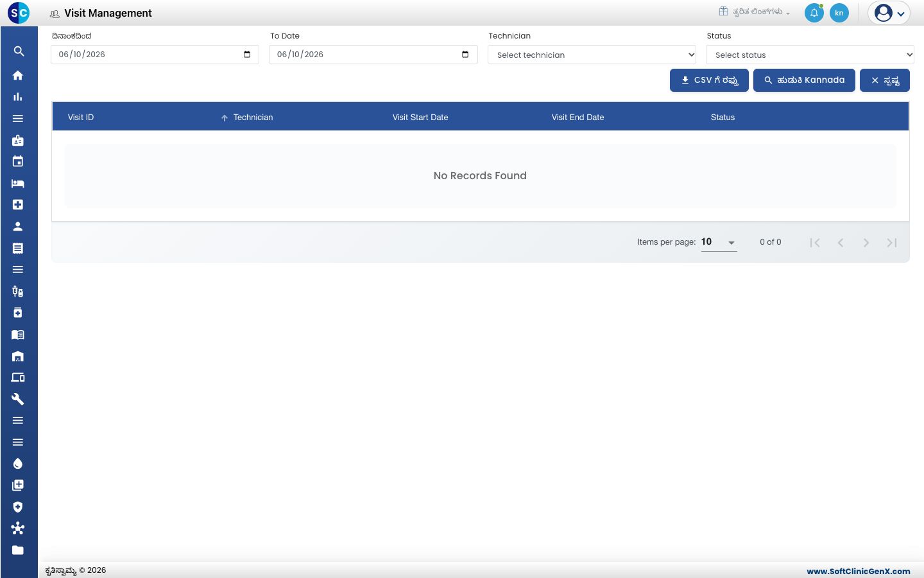Open the calendar icon in sidebar
The image size is (924, 578).
[x=18, y=162]
